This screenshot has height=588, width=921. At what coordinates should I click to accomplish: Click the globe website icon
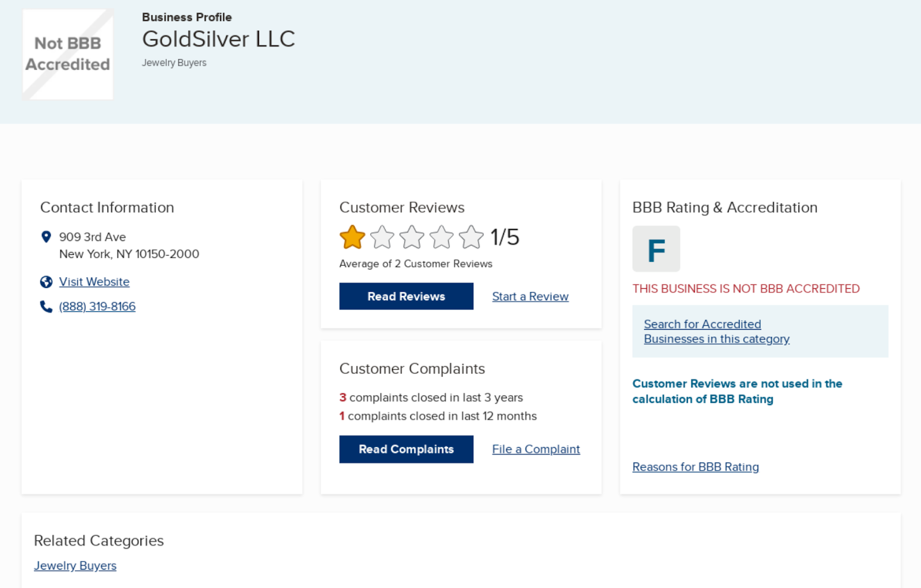[x=46, y=282]
